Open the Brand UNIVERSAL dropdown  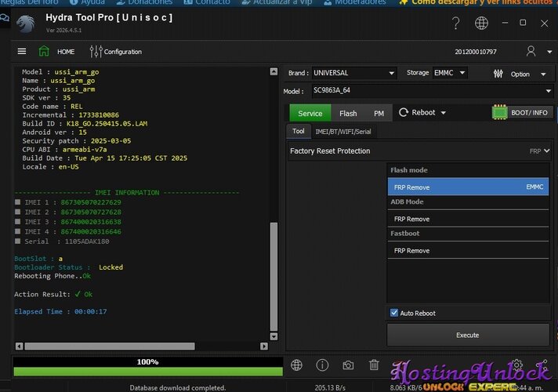point(353,73)
